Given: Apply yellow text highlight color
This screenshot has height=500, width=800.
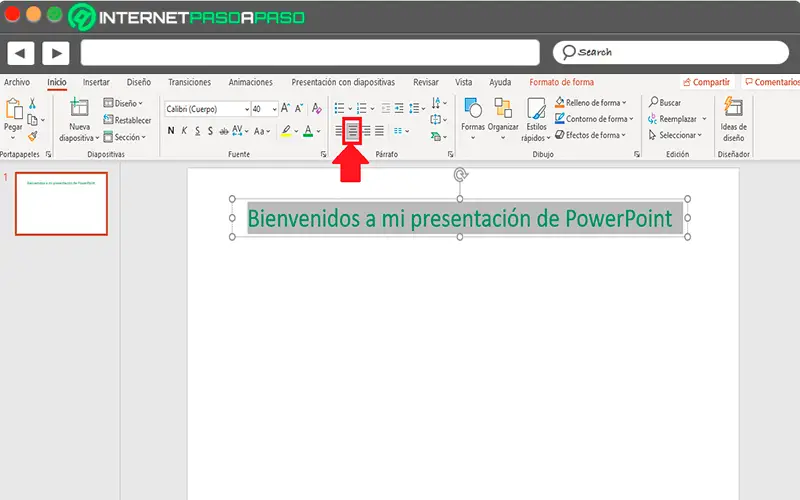Looking at the screenshot, I should coord(286,131).
